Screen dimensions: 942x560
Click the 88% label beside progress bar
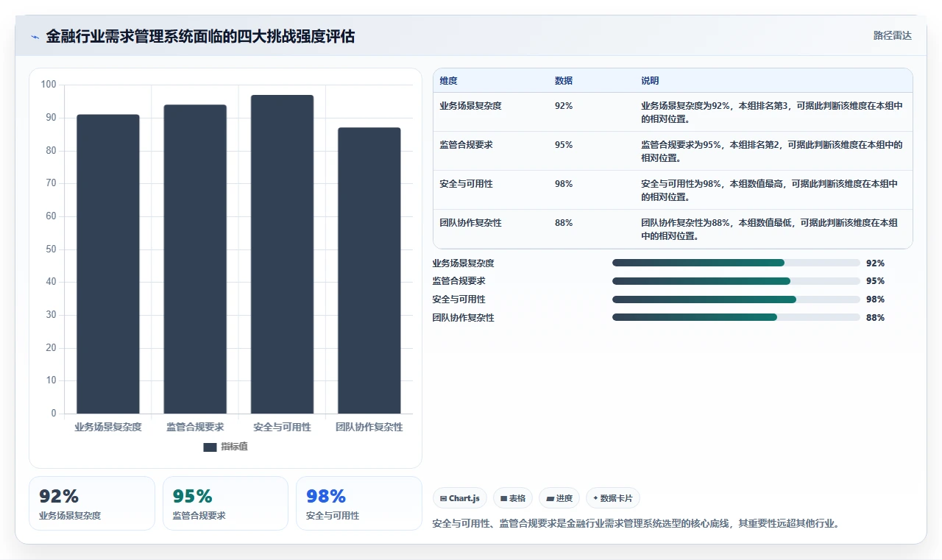click(x=875, y=318)
